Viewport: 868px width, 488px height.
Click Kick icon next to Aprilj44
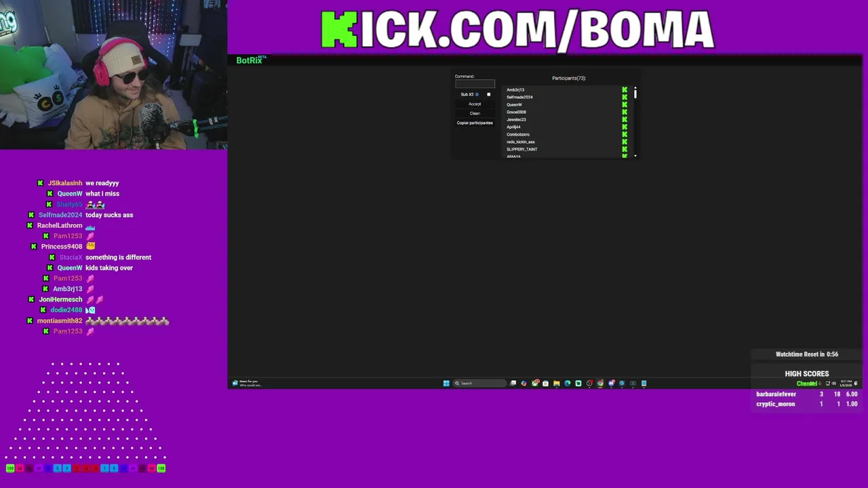tap(625, 127)
